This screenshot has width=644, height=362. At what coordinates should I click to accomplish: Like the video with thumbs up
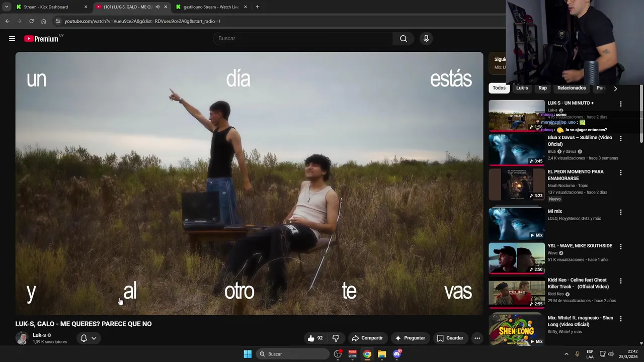[x=315, y=338]
